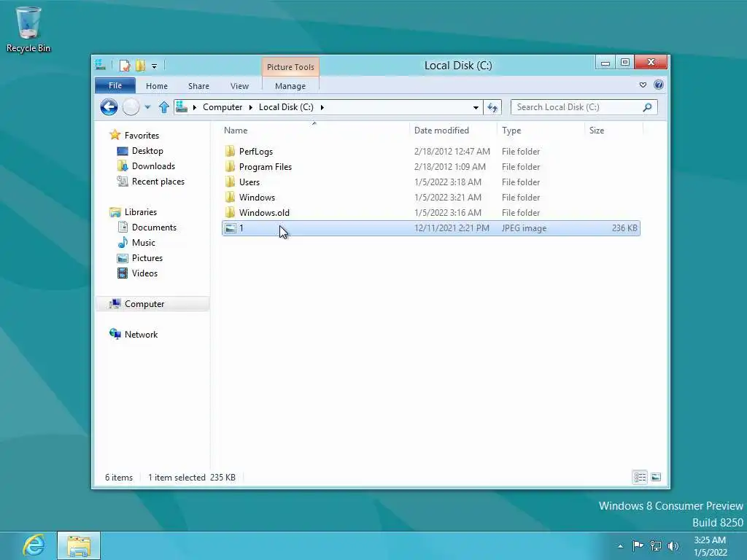Select JPEG image 1 file icon

[x=231, y=228]
